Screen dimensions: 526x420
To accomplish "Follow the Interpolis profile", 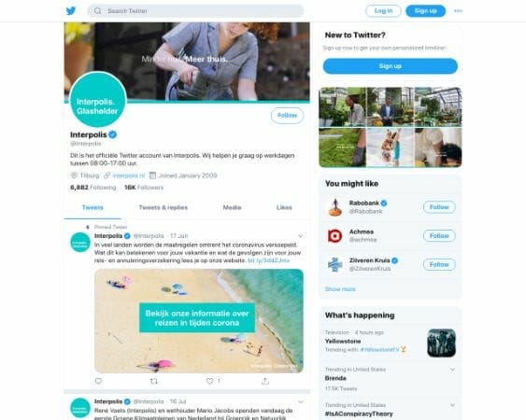I will (x=287, y=116).
